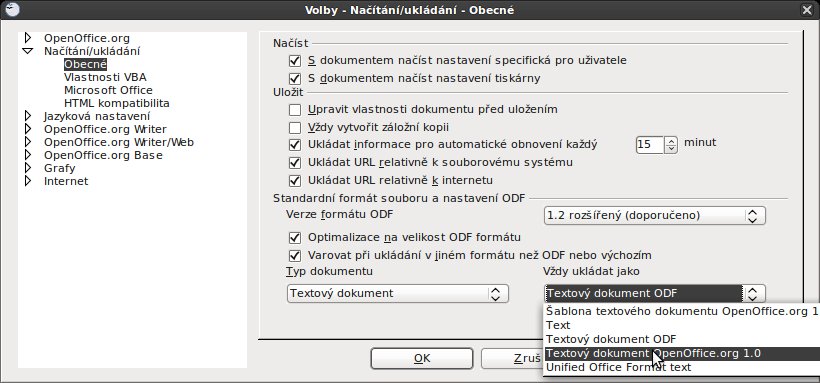Toggle autorecovery information saving checkbox
Screen dimensions: 820x383
(x=295, y=144)
